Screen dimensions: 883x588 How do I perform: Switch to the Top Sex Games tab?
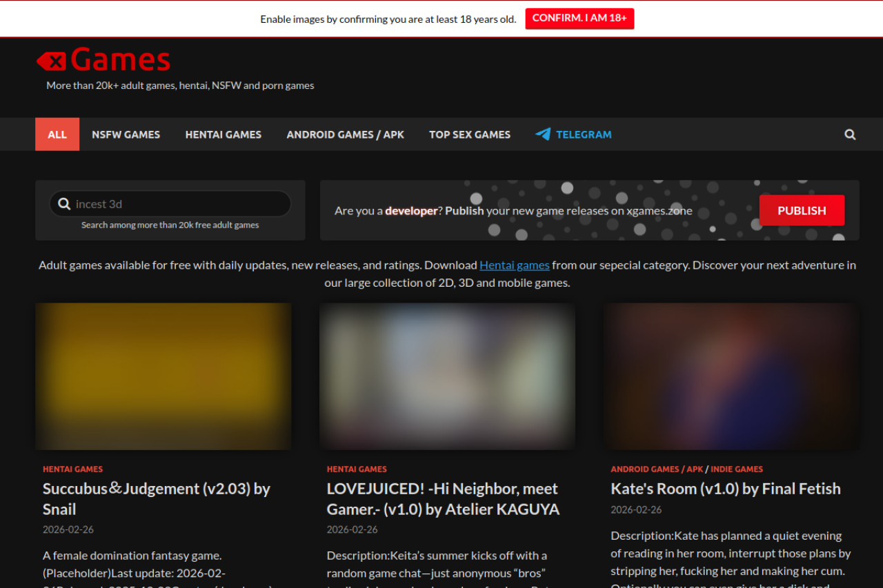click(x=469, y=134)
